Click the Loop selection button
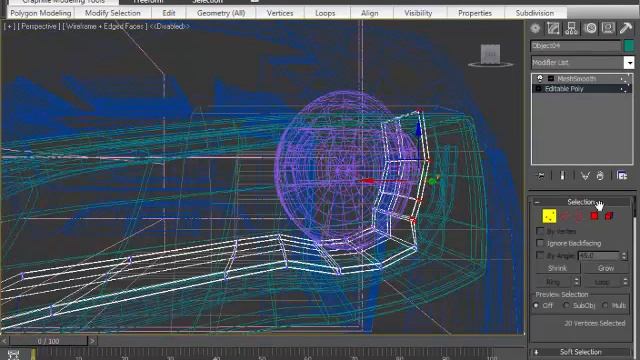640x360 pixels. pos(602,282)
